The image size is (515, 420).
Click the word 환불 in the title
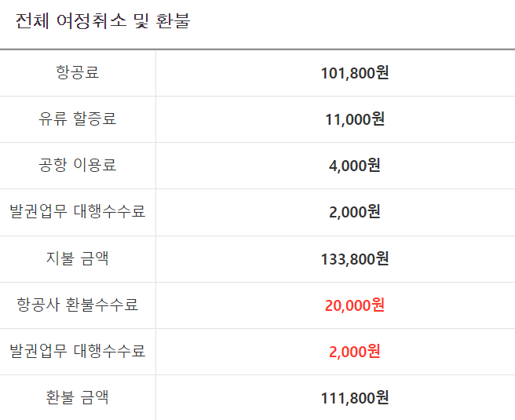tap(173, 21)
